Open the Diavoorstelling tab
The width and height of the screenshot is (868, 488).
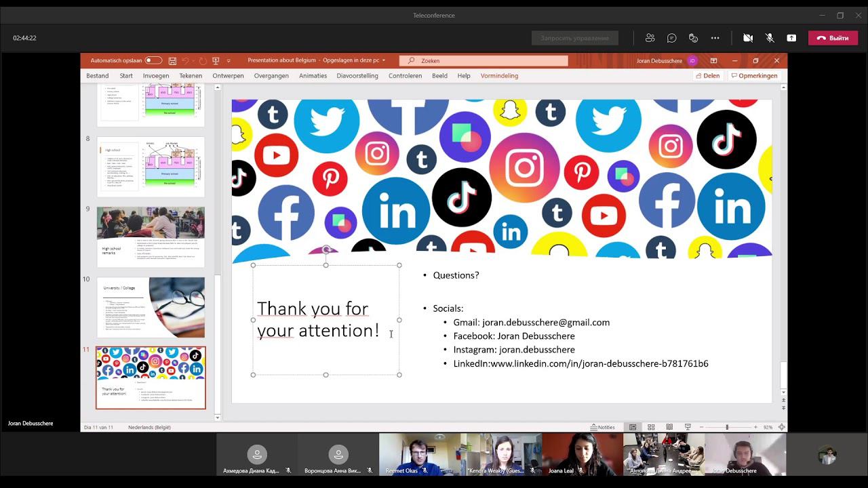pos(357,76)
